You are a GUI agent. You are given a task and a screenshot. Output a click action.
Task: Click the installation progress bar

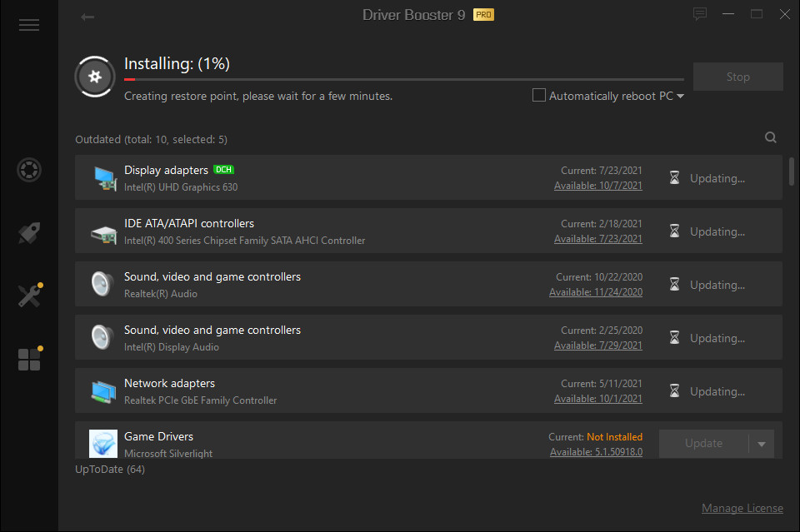tap(404, 79)
